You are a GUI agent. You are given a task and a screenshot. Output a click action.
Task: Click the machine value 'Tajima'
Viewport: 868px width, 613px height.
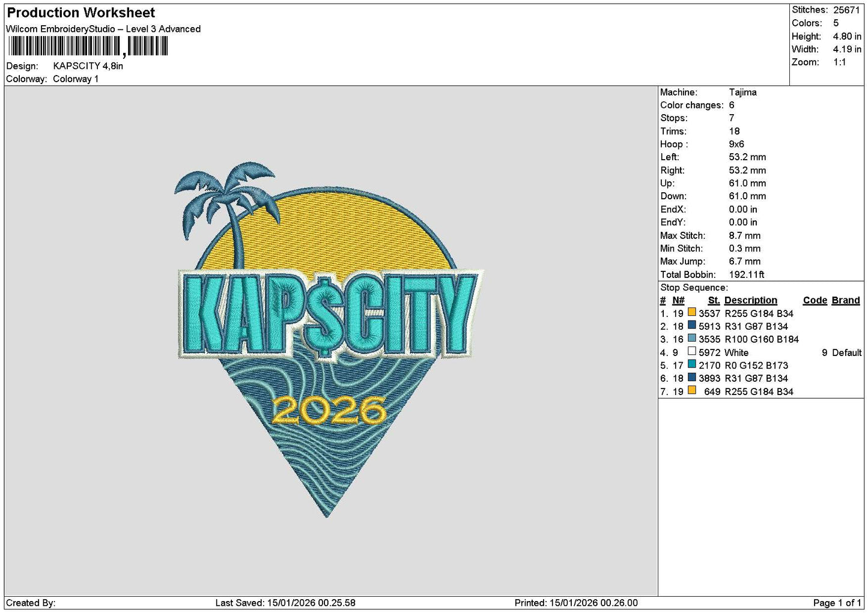743,92
